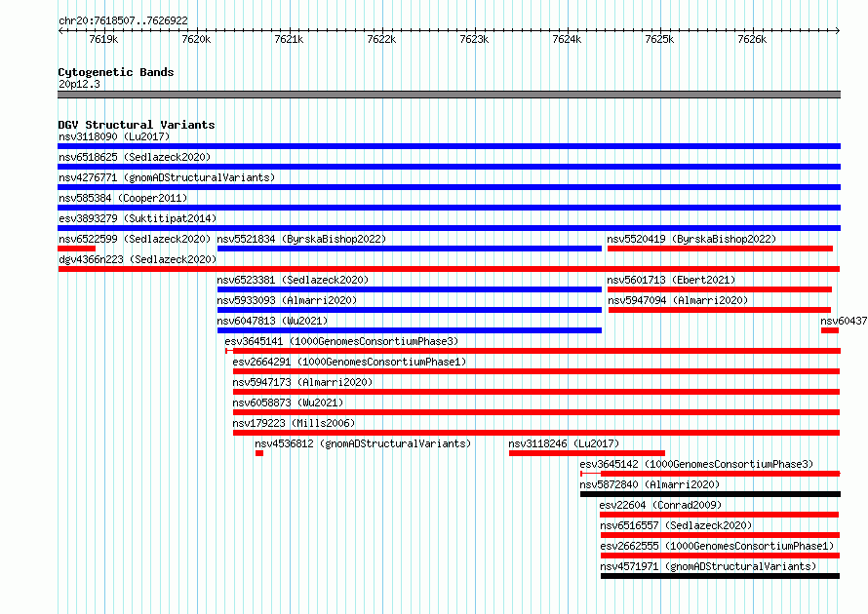
Task: Click esv3645142 (1000GenomesConsortiumPhase3) label
Action: point(696,464)
